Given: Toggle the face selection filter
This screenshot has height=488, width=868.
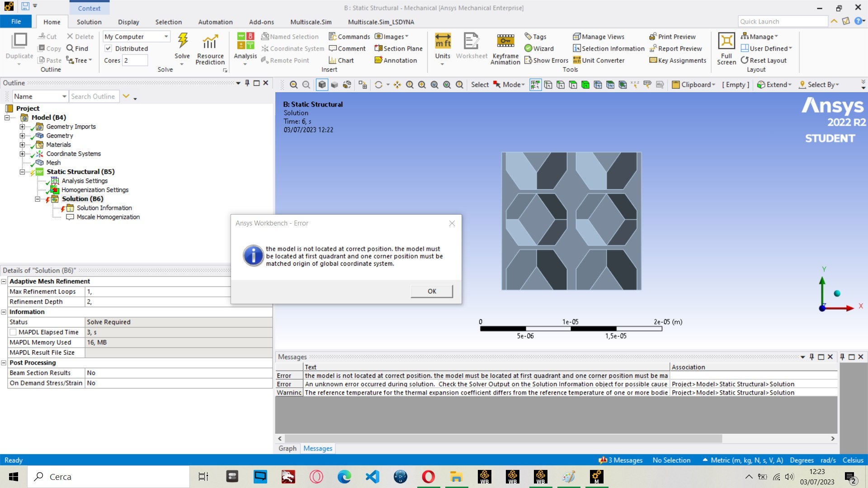Looking at the screenshot, I should pos(573,84).
